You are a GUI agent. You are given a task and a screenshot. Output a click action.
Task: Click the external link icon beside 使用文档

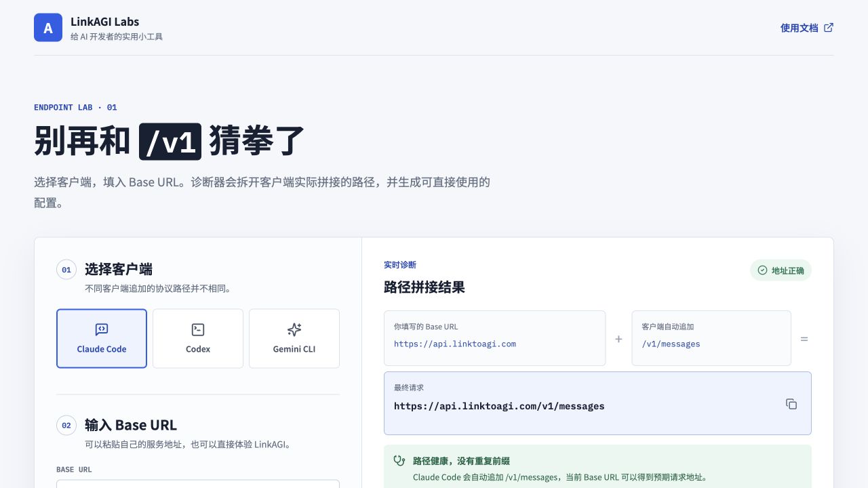click(x=829, y=28)
